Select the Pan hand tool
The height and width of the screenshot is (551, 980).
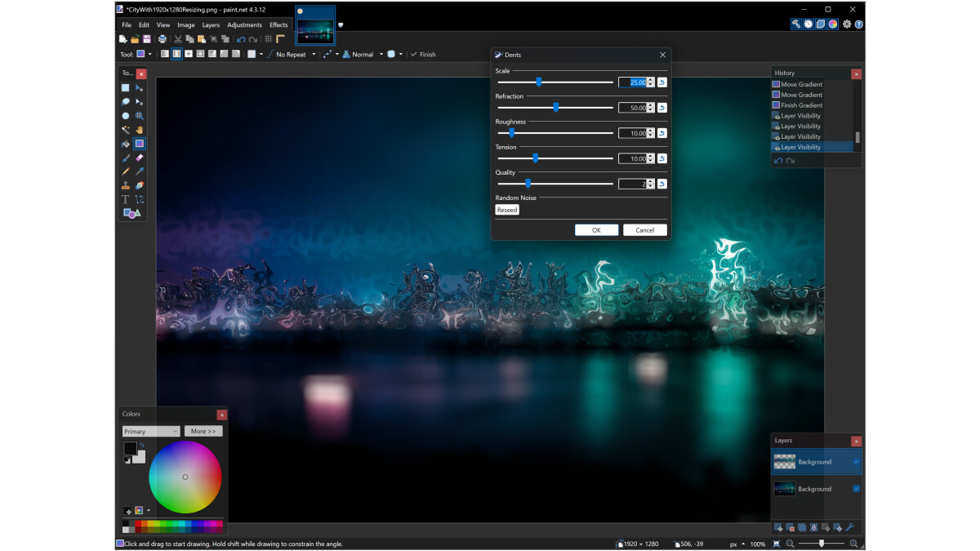140,129
